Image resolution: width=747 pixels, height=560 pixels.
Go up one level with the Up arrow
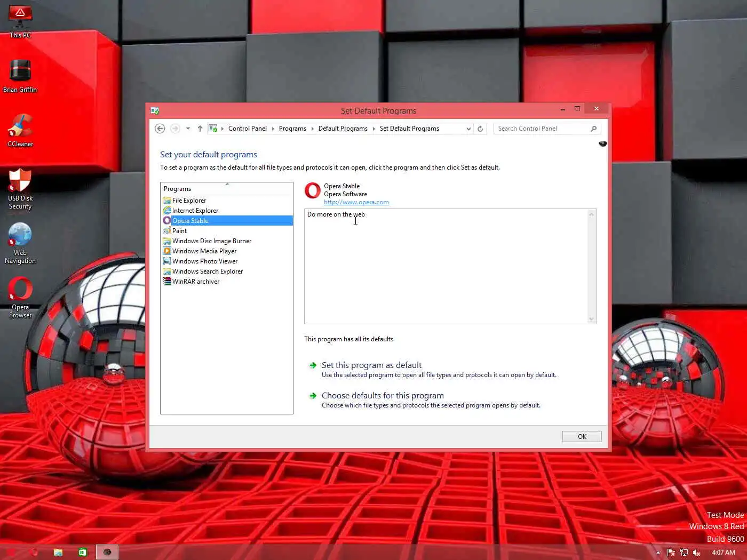[x=200, y=129]
